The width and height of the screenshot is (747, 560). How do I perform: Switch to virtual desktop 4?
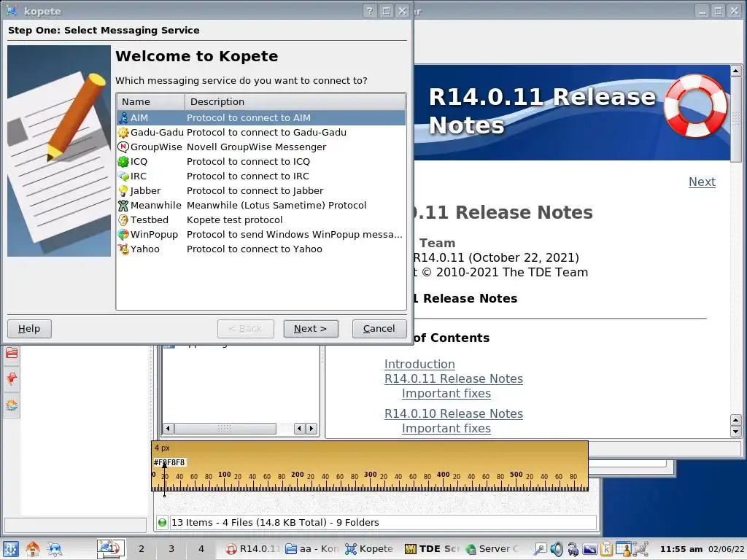point(201,549)
